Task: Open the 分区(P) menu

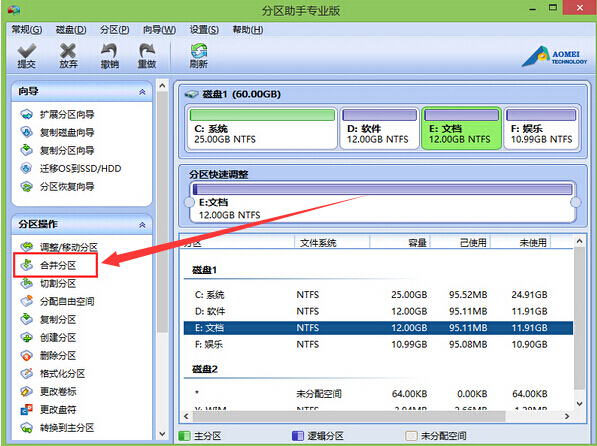Action: 114,30
